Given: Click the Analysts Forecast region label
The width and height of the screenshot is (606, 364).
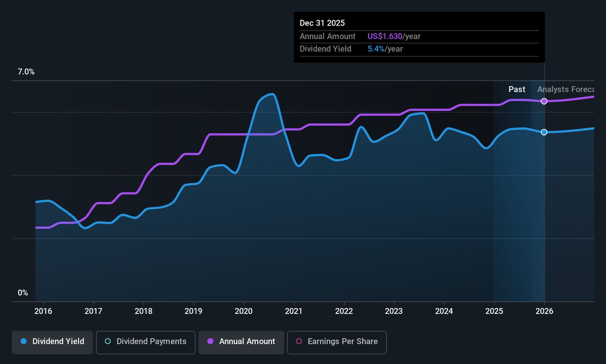Looking at the screenshot, I should tap(566, 90).
